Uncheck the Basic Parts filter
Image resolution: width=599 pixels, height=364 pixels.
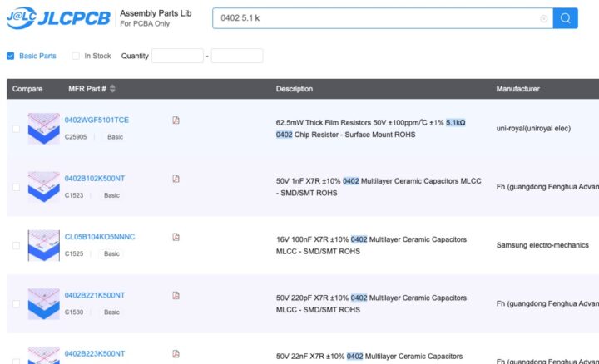coord(11,56)
